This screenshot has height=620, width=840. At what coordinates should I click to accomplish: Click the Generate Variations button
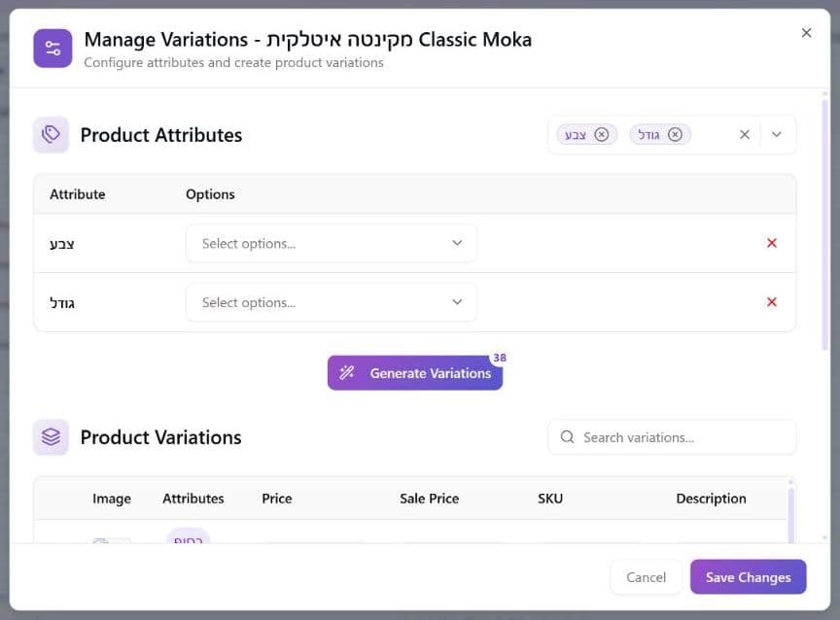point(414,372)
